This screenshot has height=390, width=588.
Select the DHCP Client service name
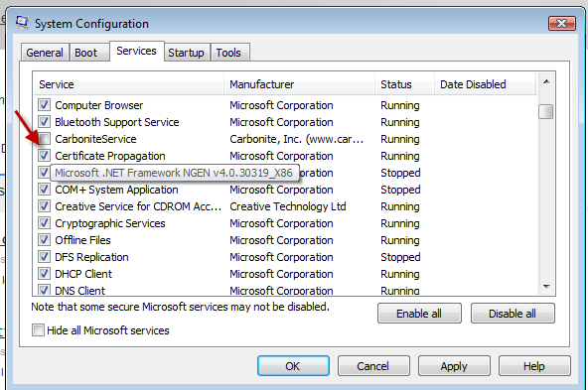click(83, 274)
